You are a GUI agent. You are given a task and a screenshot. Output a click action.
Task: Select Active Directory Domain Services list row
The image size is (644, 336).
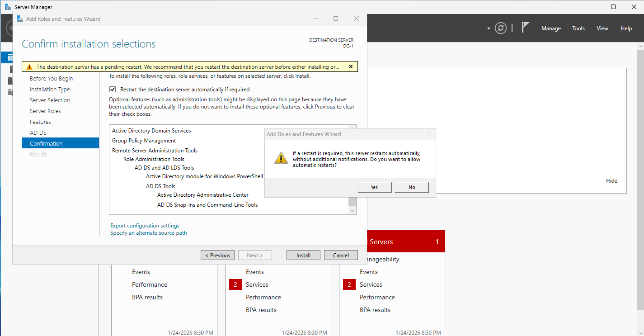click(151, 131)
